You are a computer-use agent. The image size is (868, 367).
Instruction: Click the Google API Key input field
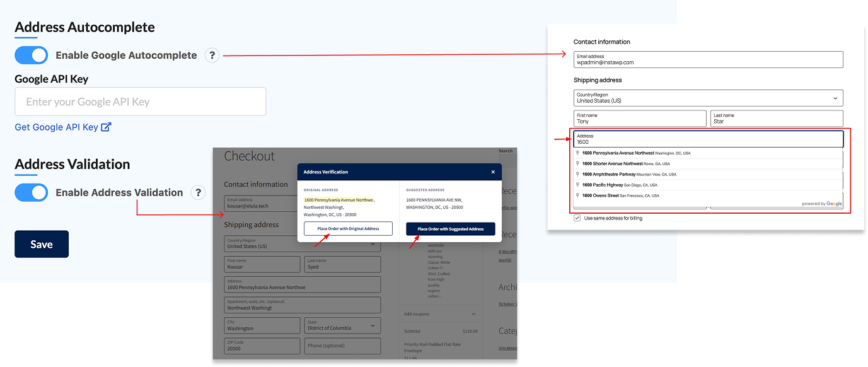tap(141, 102)
